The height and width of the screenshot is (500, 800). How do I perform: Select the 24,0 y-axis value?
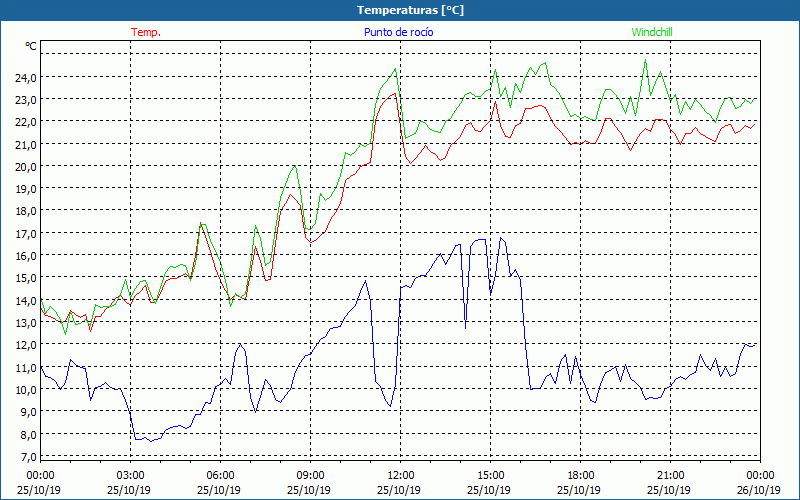[x=27, y=78]
